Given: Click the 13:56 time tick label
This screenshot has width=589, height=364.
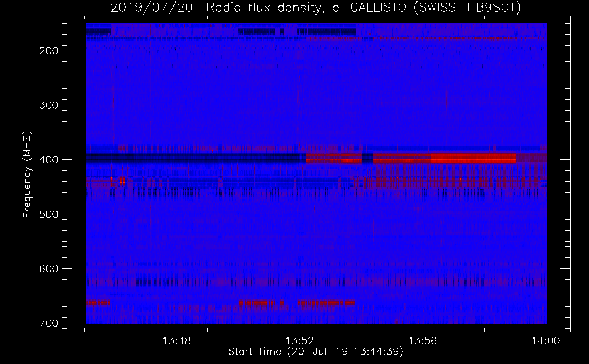Looking at the screenshot, I should 423,341.
